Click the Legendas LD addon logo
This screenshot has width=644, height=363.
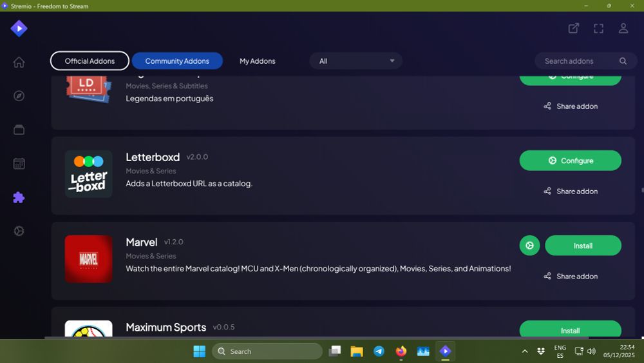[x=88, y=89]
